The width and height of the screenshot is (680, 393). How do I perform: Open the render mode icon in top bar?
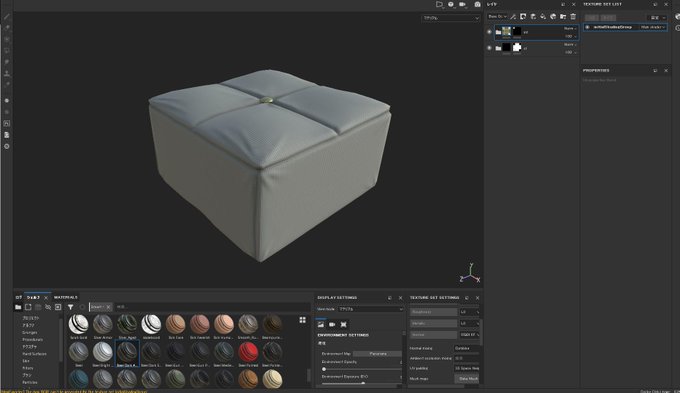pyautogui.click(x=451, y=4)
